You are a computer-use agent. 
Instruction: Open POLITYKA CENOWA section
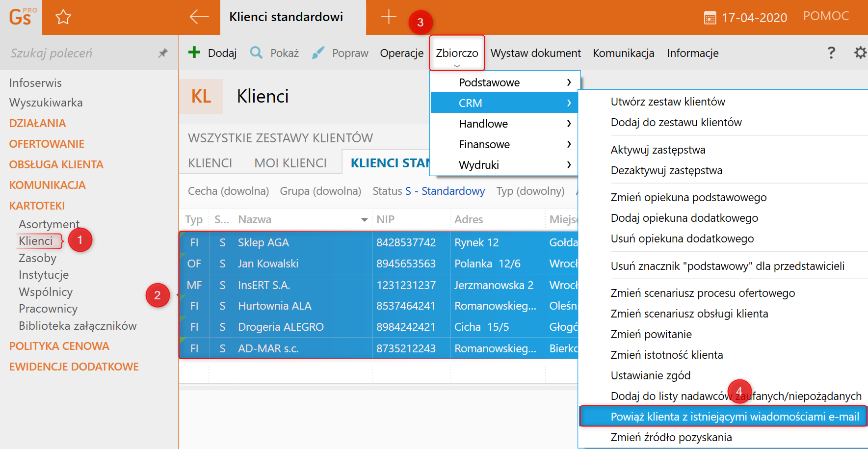click(59, 346)
